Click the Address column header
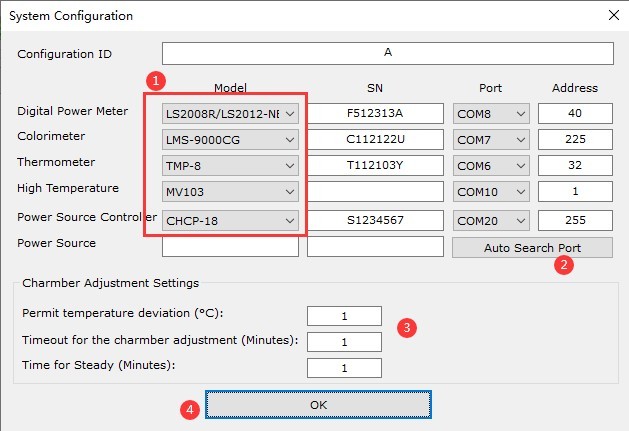The height and width of the screenshot is (431, 629). [x=575, y=88]
